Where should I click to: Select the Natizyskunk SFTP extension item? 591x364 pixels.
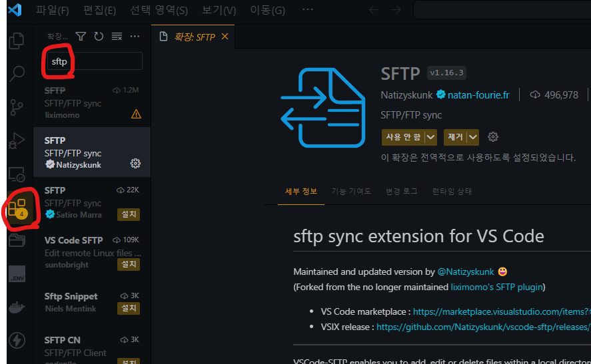[92, 152]
